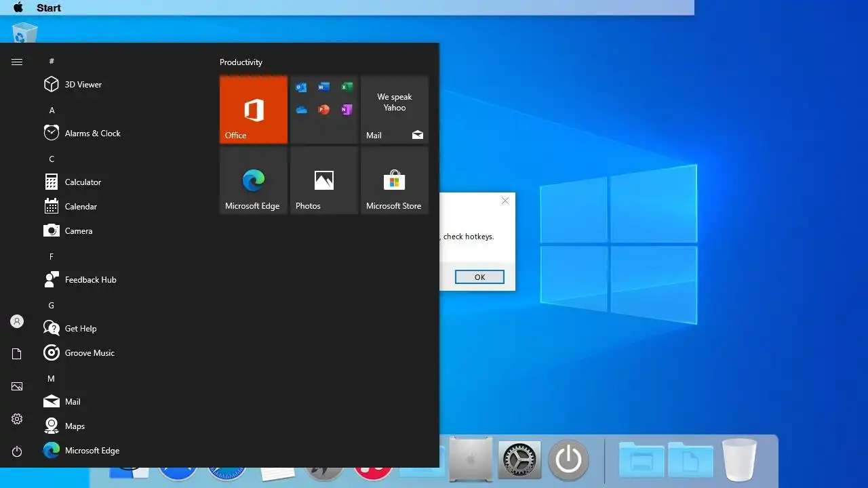The height and width of the screenshot is (488, 868).
Task: Open the Microsoft Store tile
Action: coord(395,180)
